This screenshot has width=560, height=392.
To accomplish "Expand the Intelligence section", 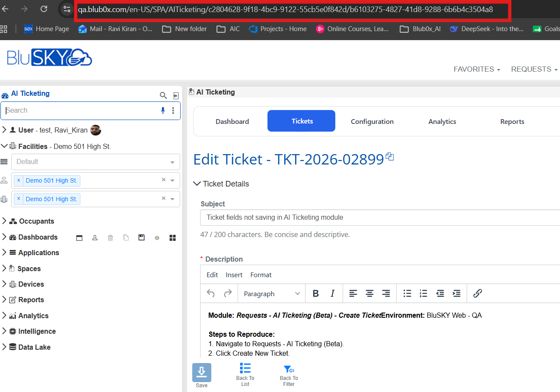I will click(4, 331).
